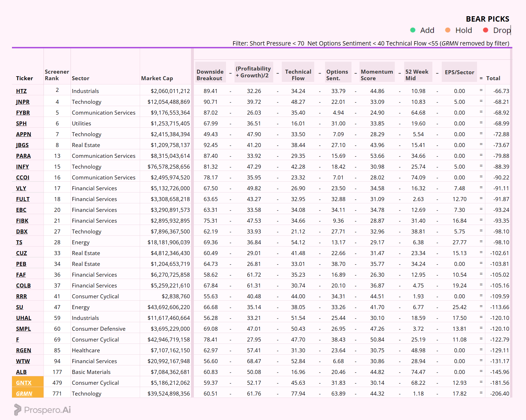
Task: Open the UHAL ticker link
Action: click(x=24, y=318)
